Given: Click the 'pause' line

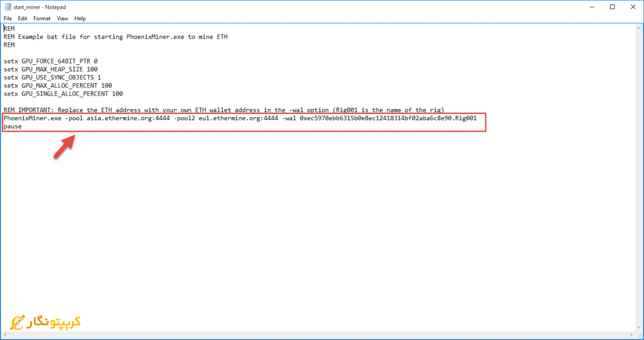Looking at the screenshot, I should pyautogui.click(x=13, y=126).
